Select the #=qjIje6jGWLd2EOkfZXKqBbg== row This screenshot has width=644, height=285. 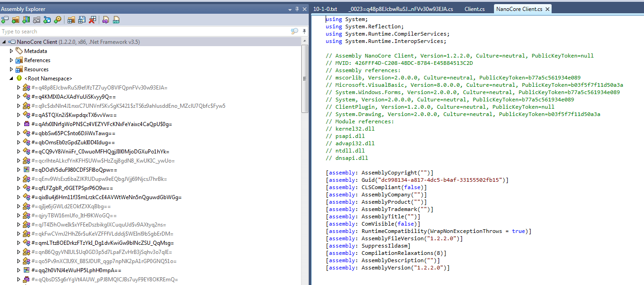(151, 206)
